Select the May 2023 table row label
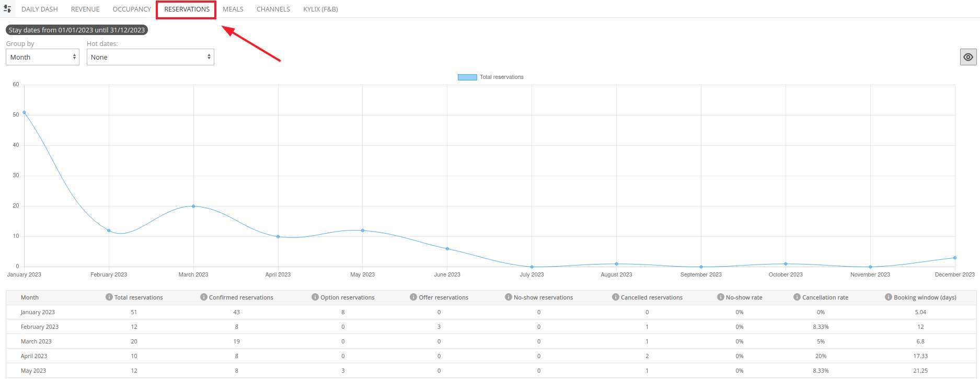The height and width of the screenshot is (379, 980). [33, 371]
